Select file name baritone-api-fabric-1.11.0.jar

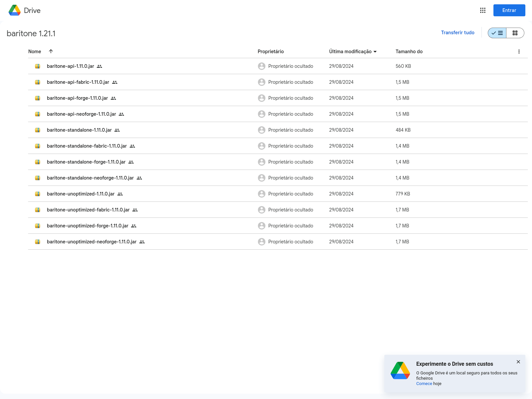pos(78,82)
